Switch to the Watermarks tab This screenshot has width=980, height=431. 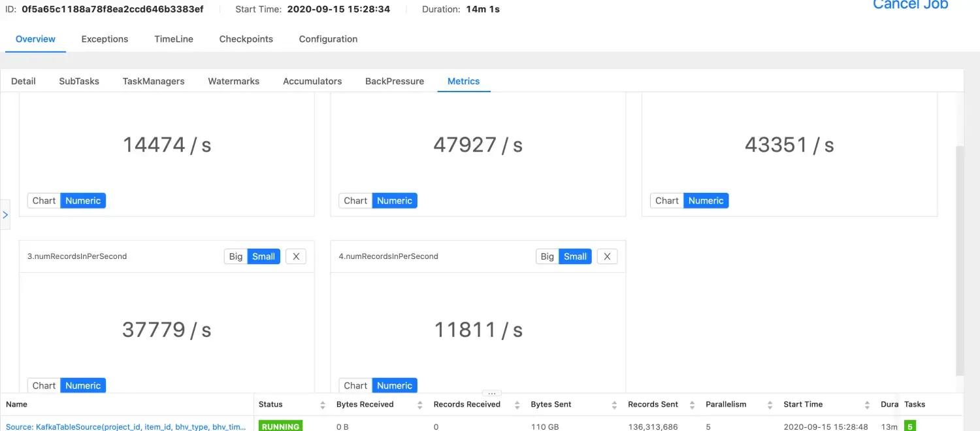[x=233, y=81]
